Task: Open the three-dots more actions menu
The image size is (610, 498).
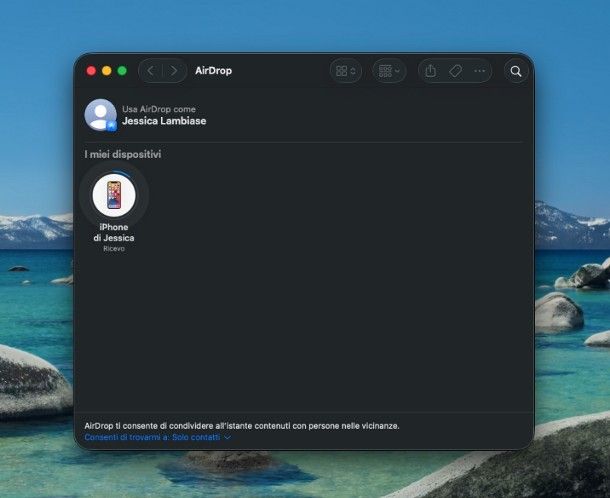Action: 480,71
